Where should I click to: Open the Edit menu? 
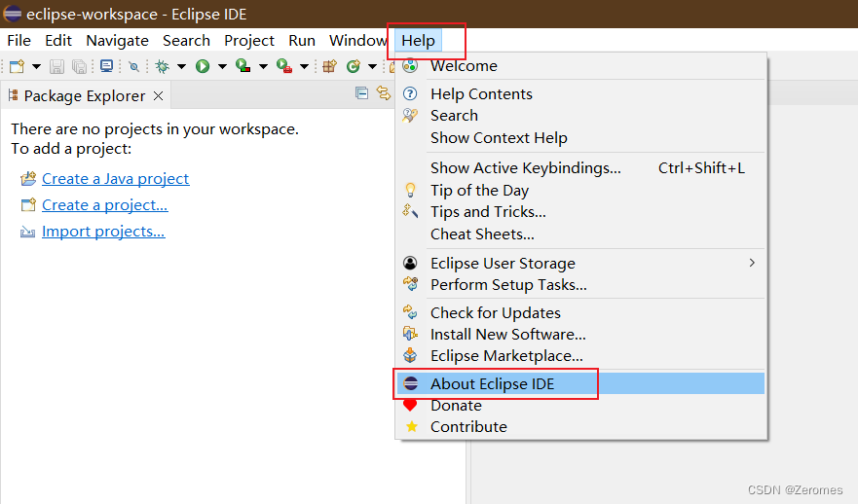58,41
